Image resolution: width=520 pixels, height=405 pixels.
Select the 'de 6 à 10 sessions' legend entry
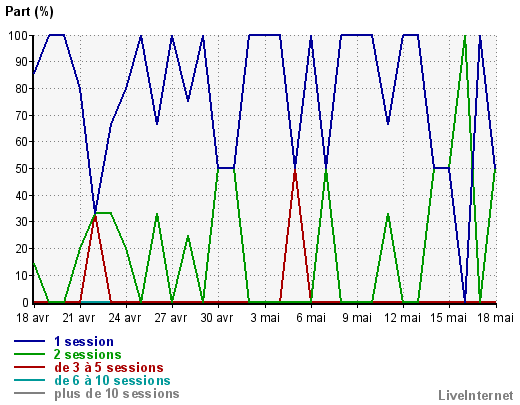point(112,381)
